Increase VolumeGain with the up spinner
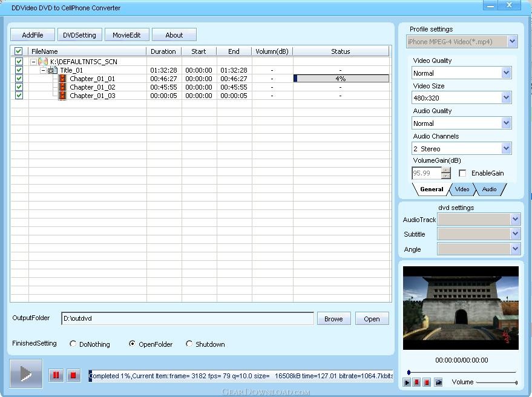The height and width of the screenshot is (397, 532). [x=446, y=170]
